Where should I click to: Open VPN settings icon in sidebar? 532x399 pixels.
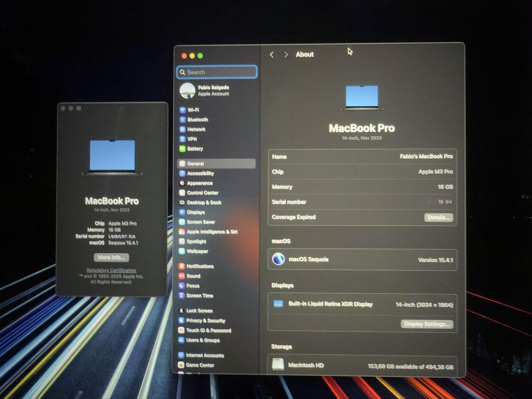click(182, 139)
